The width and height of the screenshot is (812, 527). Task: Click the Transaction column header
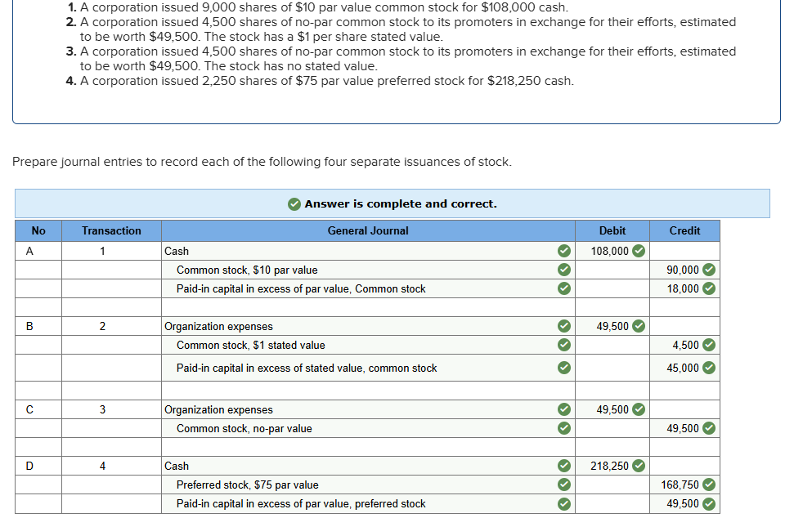point(111,230)
